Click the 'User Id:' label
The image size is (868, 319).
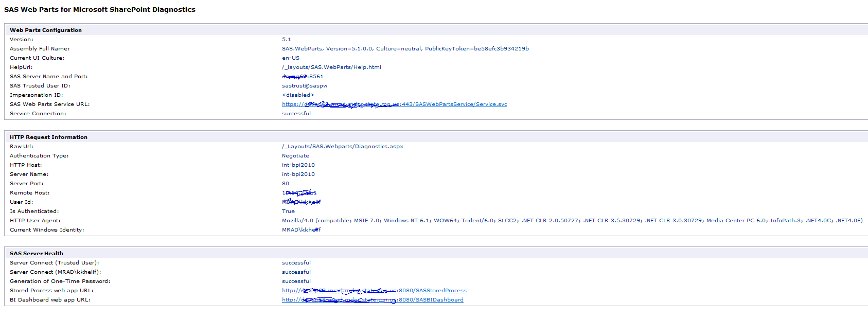(21, 202)
